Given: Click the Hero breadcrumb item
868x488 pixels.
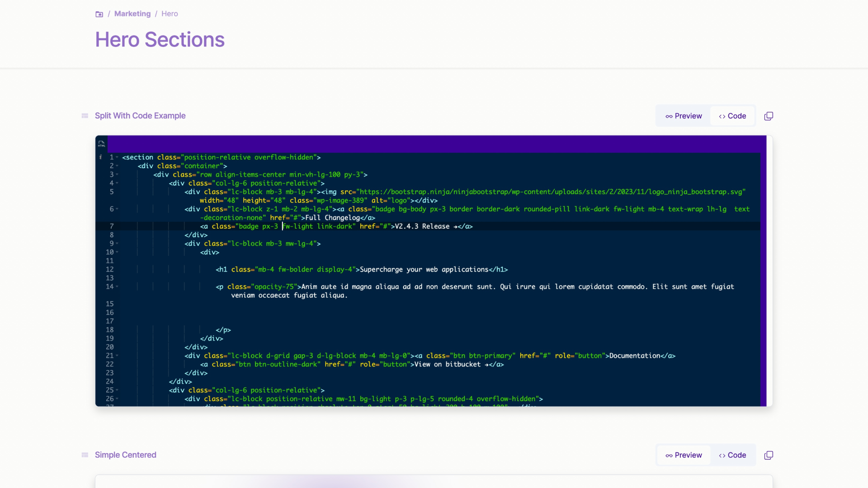Looking at the screenshot, I should point(170,14).
